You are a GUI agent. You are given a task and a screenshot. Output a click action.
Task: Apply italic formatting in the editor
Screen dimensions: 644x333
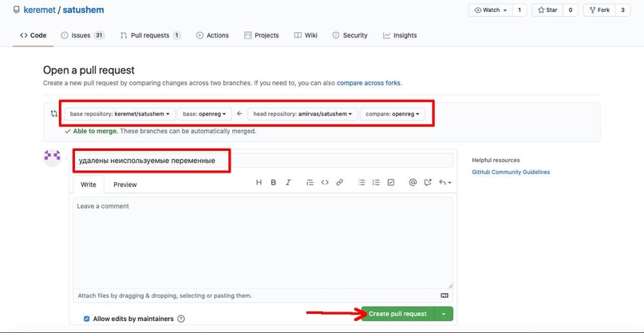[288, 183]
